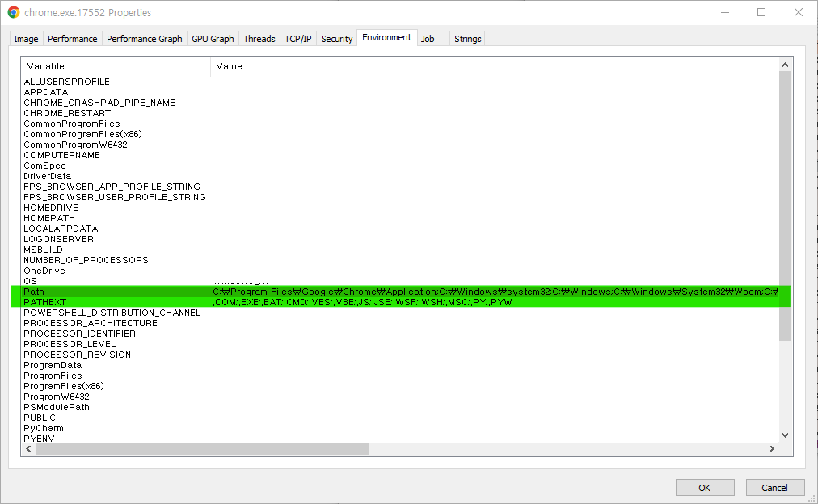The width and height of the screenshot is (818, 504).
Task: Maximize the Properties window
Action: [x=761, y=12]
